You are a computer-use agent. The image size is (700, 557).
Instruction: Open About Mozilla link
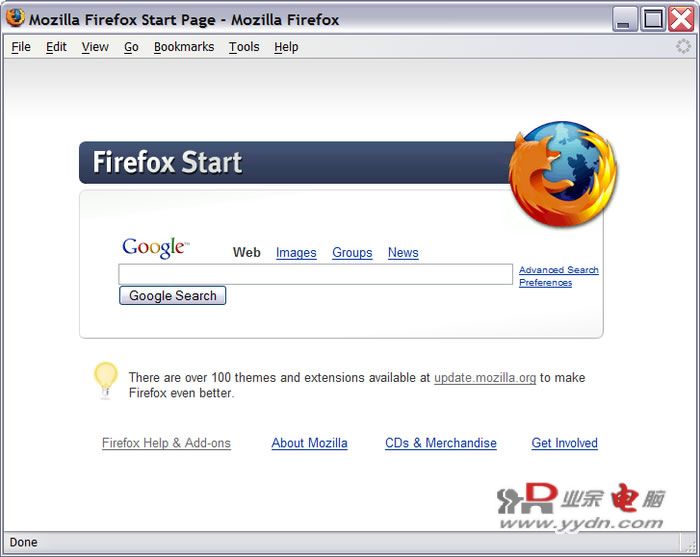[x=309, y=443]
